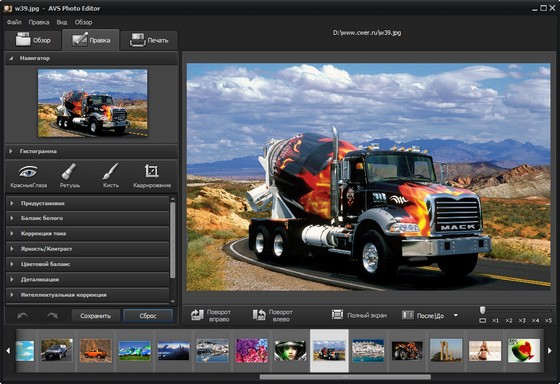Adjust the zoom slider handle
The height and width of the screenshot is (384, 560).
coord(482,310)
